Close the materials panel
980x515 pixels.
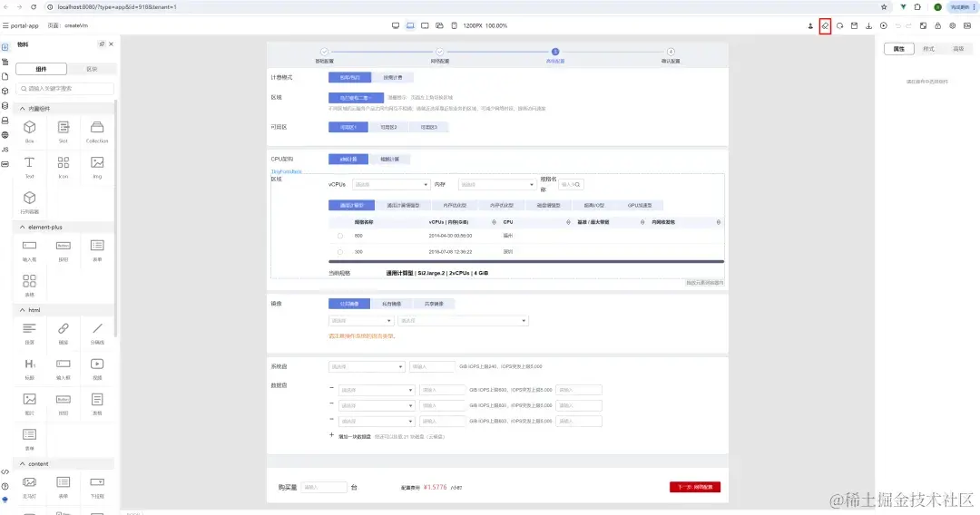click(112, 44)
